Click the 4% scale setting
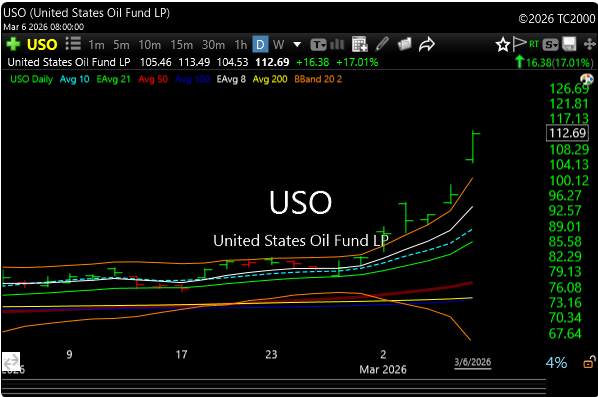Viewport: 598px width, 397px height. [556, 363]
